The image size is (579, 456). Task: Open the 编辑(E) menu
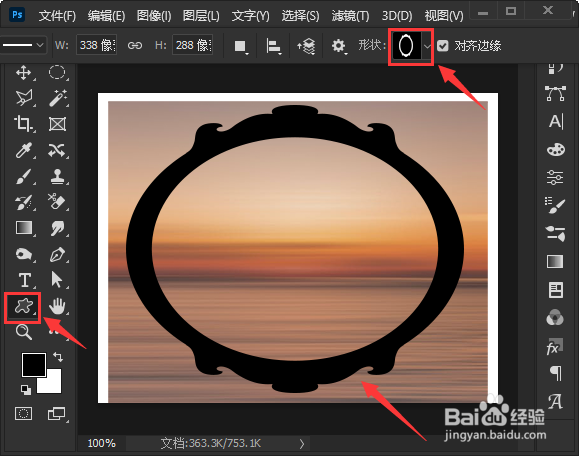coord(106,16)
